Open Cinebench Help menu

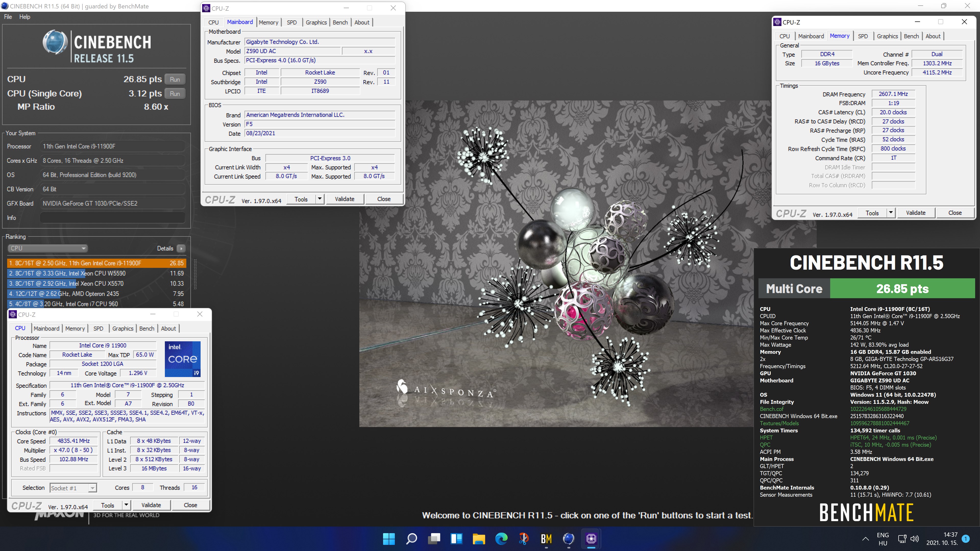pos(25,17)
